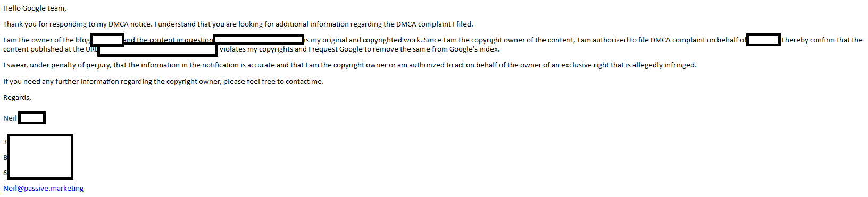Click the "I swear, under penalty of perjury" line
868x197 pixels.
coord(349,65)
